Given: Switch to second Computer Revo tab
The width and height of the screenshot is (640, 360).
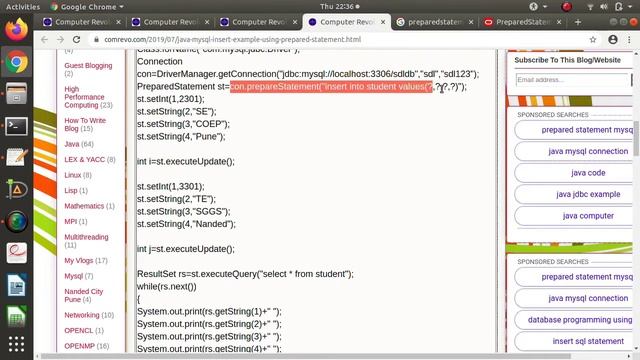Looking at the screenshot, I should tap(170, 22).
